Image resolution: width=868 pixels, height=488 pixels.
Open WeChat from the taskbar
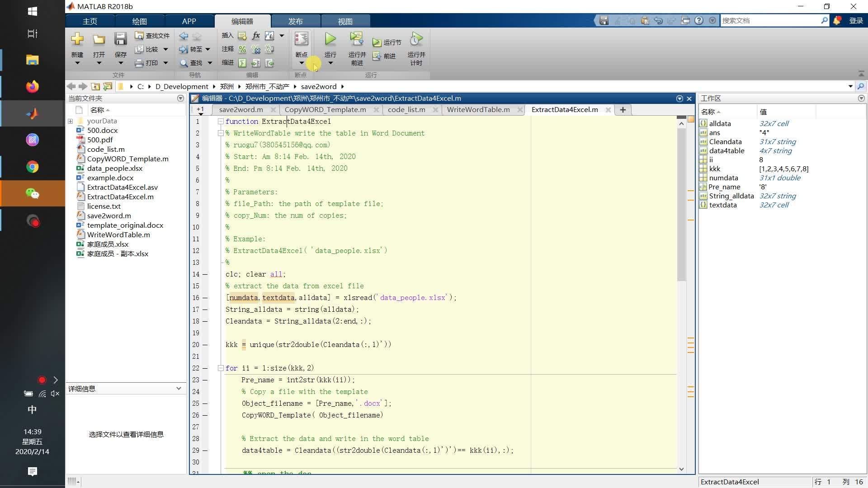[32, 193]
